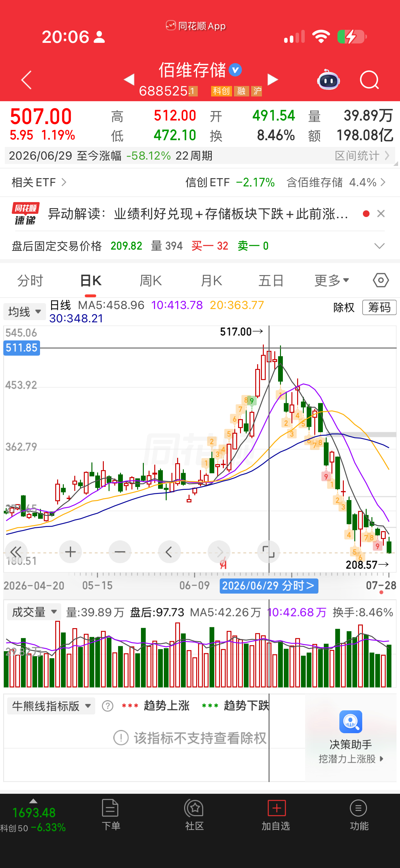Switch to 五日 tab

tap(271, 280)
